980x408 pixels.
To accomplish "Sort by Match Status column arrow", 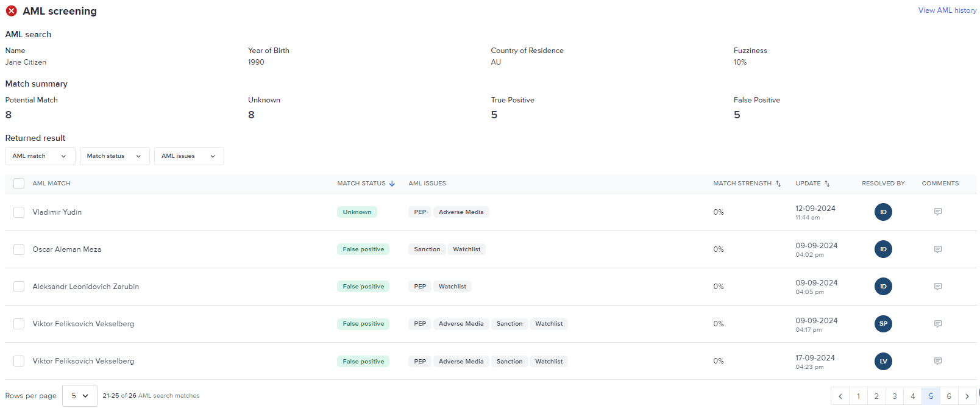I will (392, 184).
